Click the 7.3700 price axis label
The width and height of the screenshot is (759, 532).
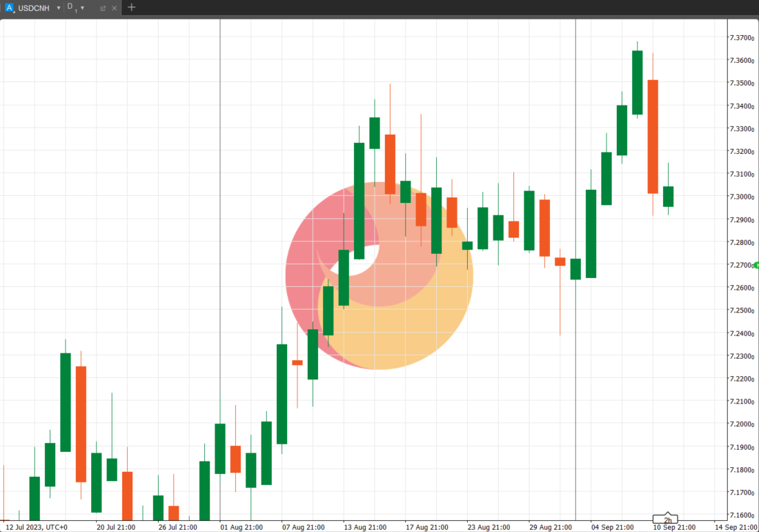pos(742,38)
